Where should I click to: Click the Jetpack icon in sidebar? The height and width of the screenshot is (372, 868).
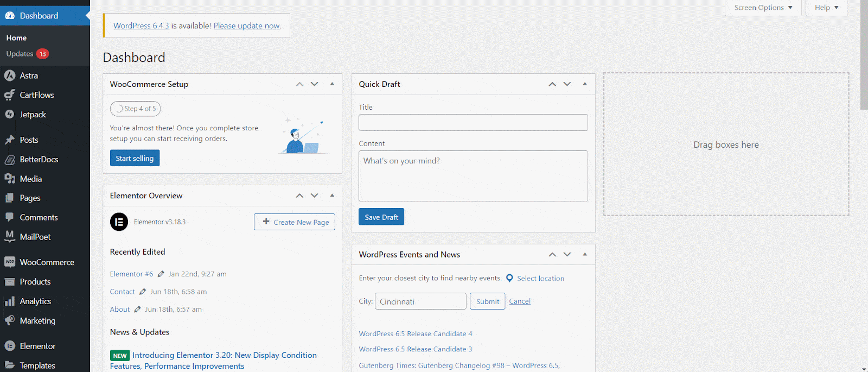(x=10, y=115)
